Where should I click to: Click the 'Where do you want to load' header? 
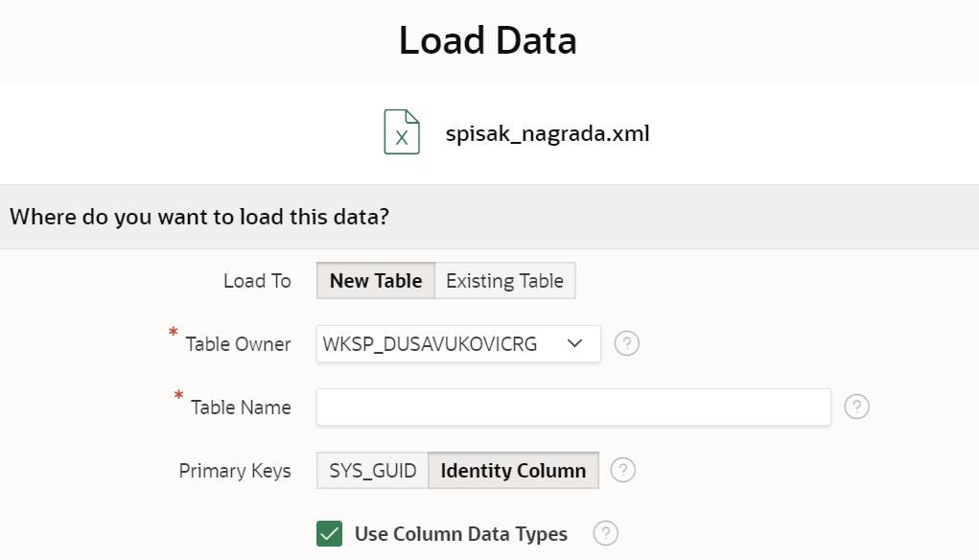199,217
